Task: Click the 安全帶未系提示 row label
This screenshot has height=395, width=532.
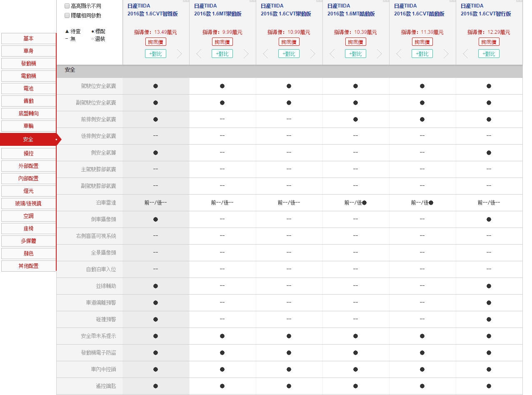Action: (98, 336)
